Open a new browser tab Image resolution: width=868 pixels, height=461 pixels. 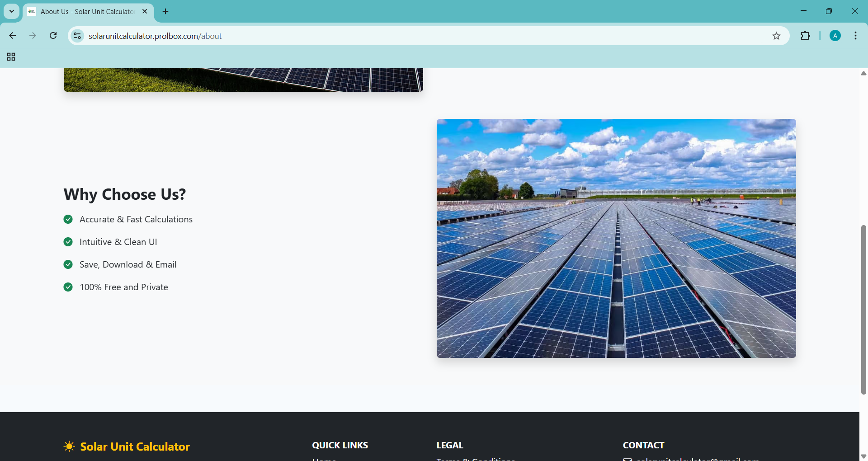pos(165,12)
